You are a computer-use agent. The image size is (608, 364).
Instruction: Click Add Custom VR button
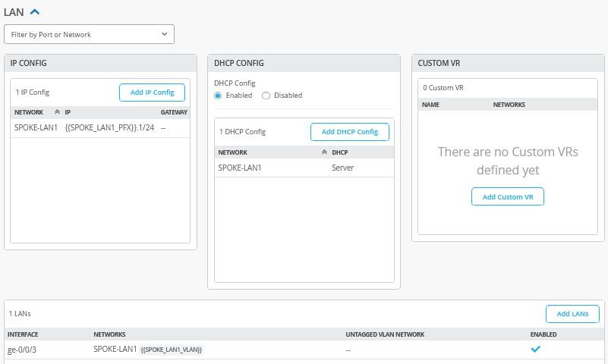[508, 196]
